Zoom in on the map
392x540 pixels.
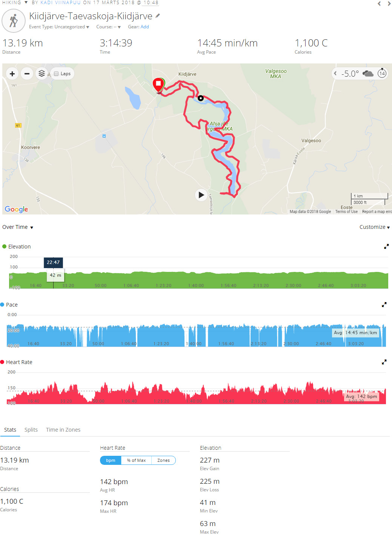point(12,74)
